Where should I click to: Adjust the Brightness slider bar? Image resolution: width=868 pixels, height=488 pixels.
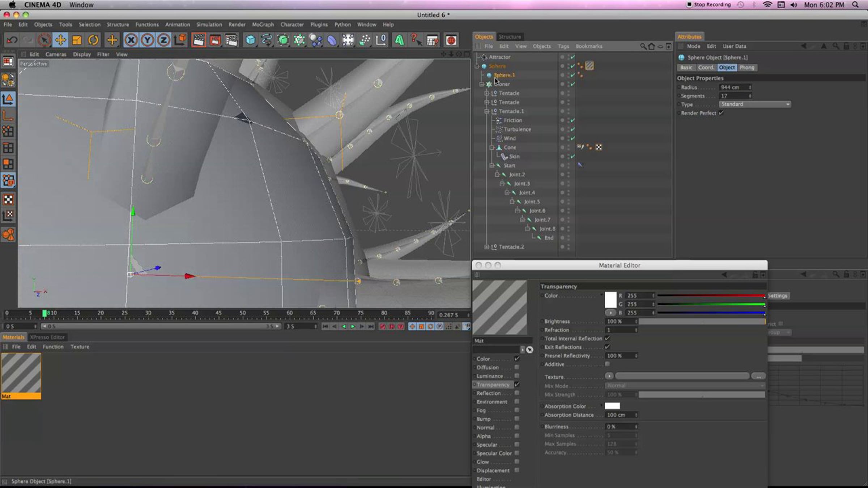pyautogui.click(x=702, y=321)
